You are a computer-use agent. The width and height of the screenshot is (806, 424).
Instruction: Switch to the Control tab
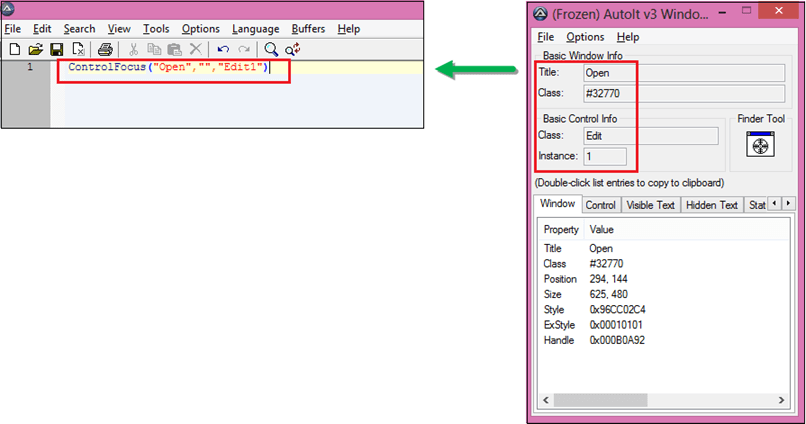coord(600,205)
